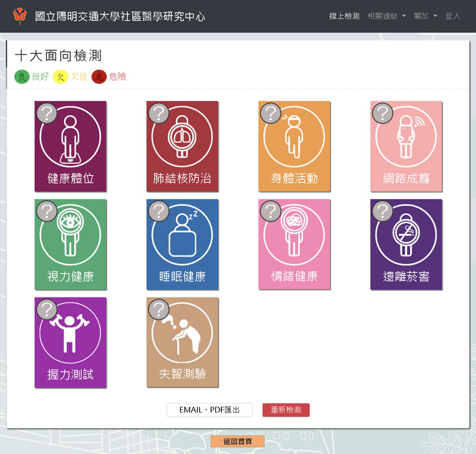This screenshot has height=454, width=476.
Task: Click question mark badge on 失智測驗 card
Action: [x=159, y=309]
